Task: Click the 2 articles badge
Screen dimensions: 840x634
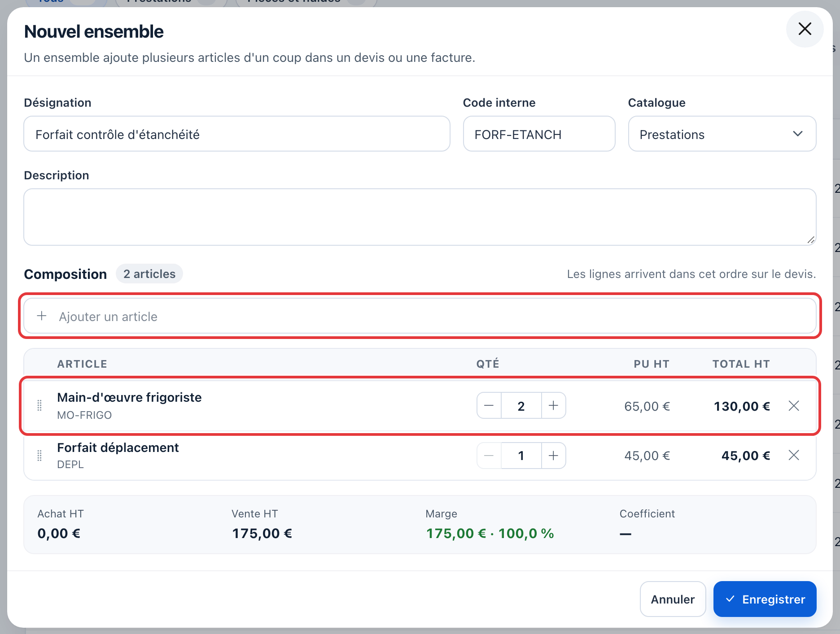Action: (x=149, y=274)
